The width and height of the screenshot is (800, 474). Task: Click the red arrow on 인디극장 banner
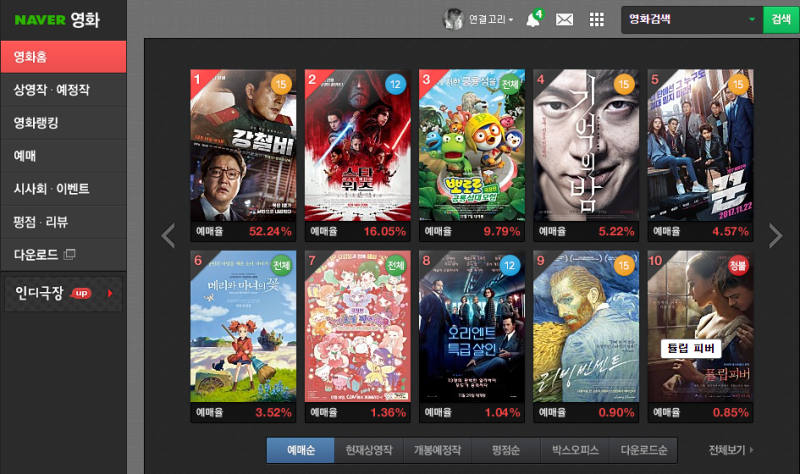click(110, 293)
